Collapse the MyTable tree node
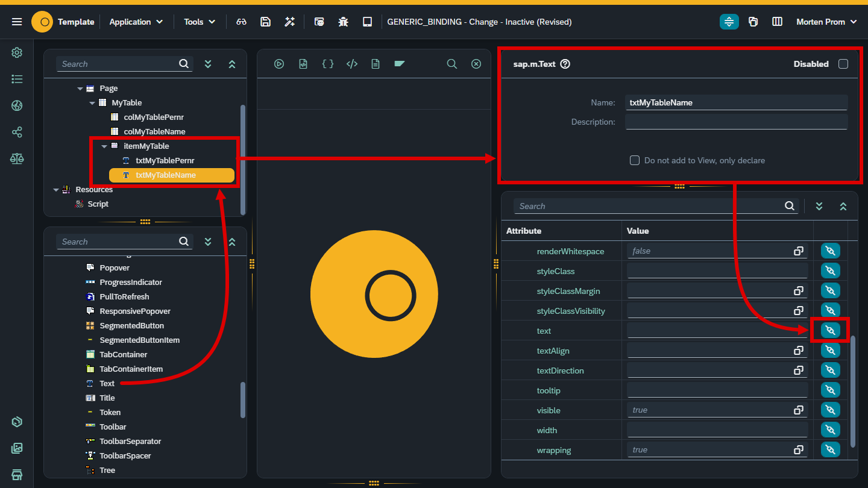The height and width of the screenshot is (488, 868). [x=92, y=103]
